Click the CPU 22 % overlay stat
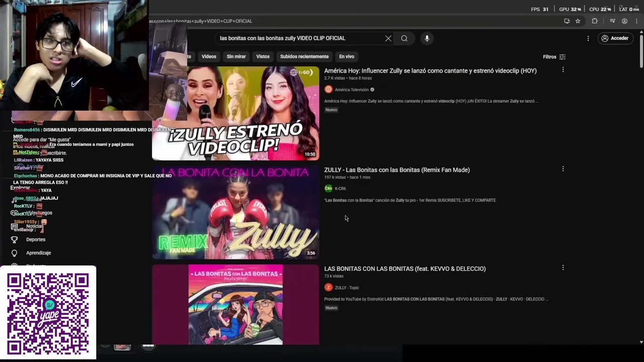Image resolution: width=644 pixels, height=362 pixels. point(600,9)
